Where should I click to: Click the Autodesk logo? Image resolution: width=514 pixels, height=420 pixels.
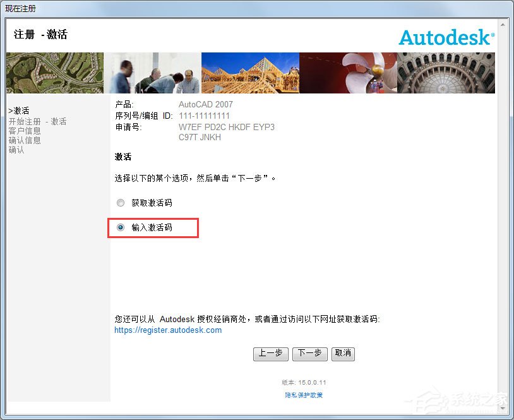click(x=447, y=37)
